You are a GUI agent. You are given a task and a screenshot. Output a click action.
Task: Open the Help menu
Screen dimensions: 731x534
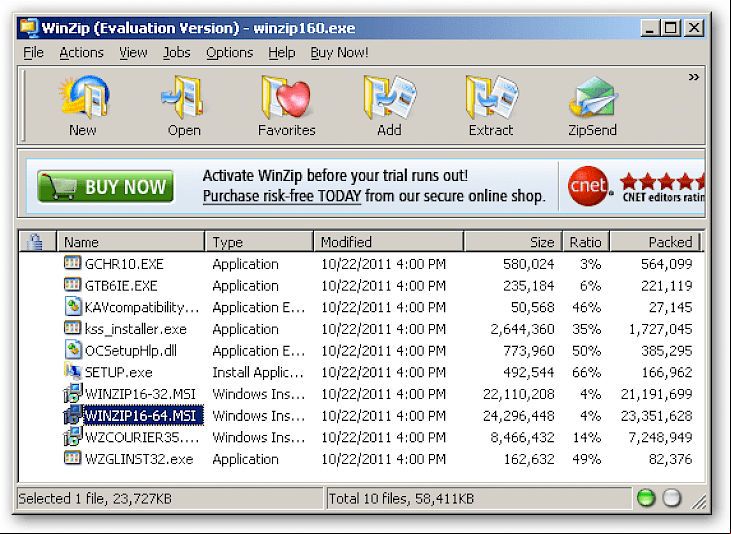coord(282,53)
